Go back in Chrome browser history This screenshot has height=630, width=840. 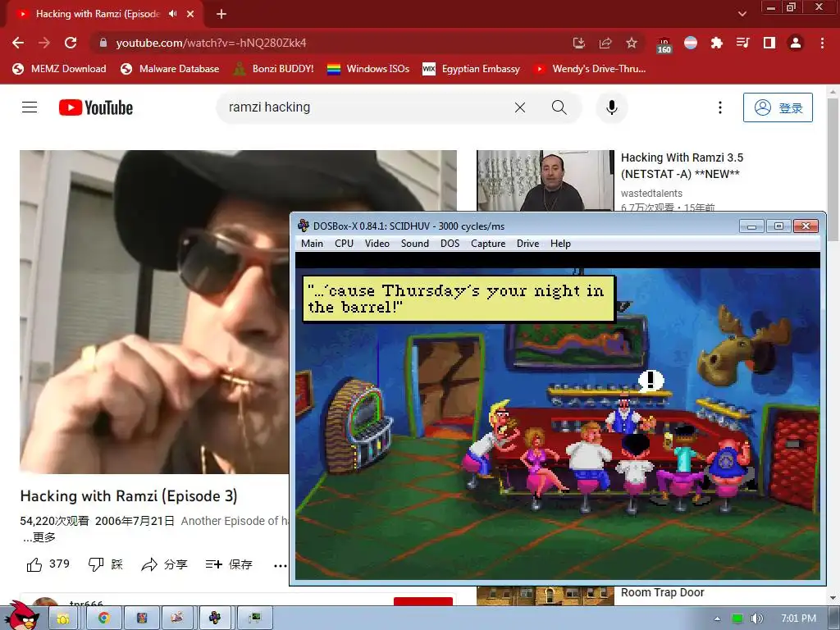pos(18,43)
